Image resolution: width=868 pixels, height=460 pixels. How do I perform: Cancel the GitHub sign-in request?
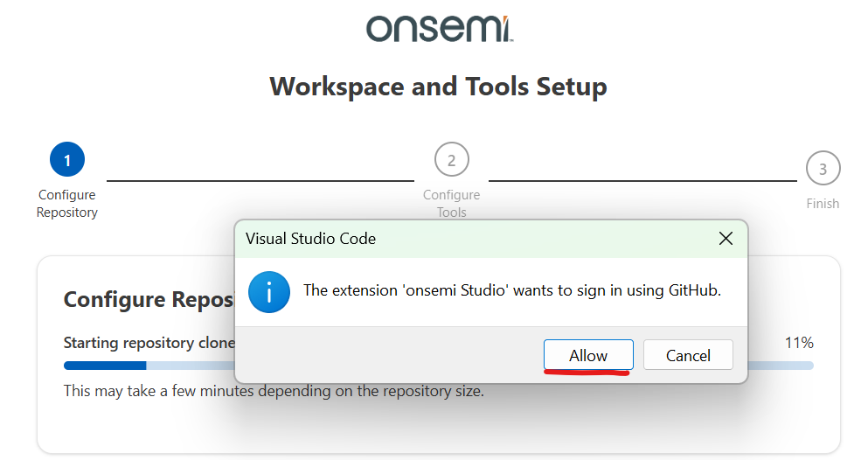coord(688,355)
